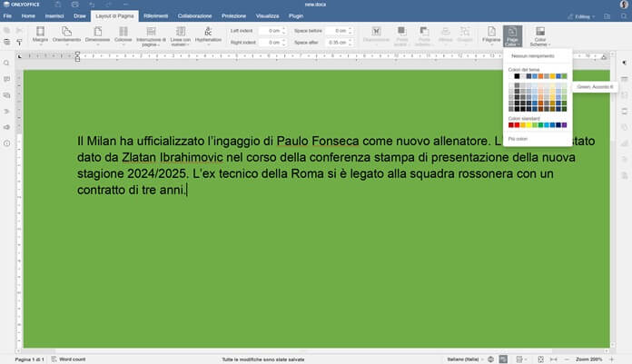Open the comments panel in left sidebar

pyautogui.click(x=7, y=79)
